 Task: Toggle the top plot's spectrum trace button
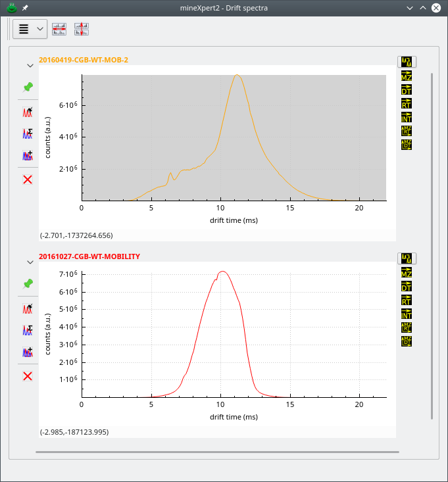tap(407, 62)
